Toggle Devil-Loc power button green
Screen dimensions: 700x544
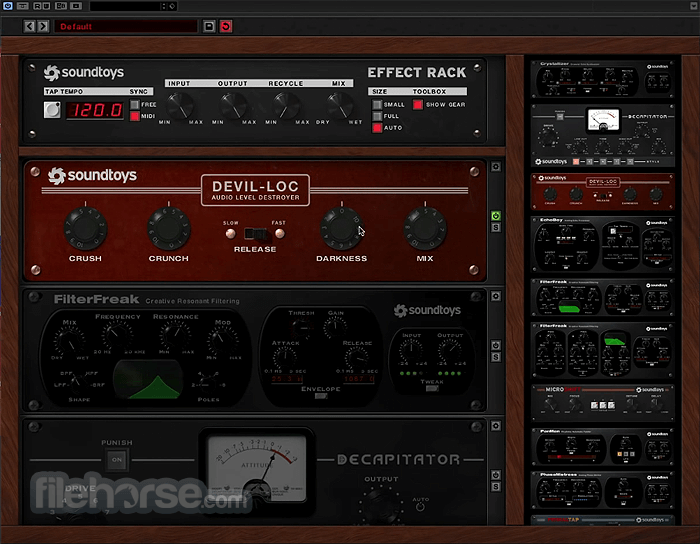pos(496,216)
